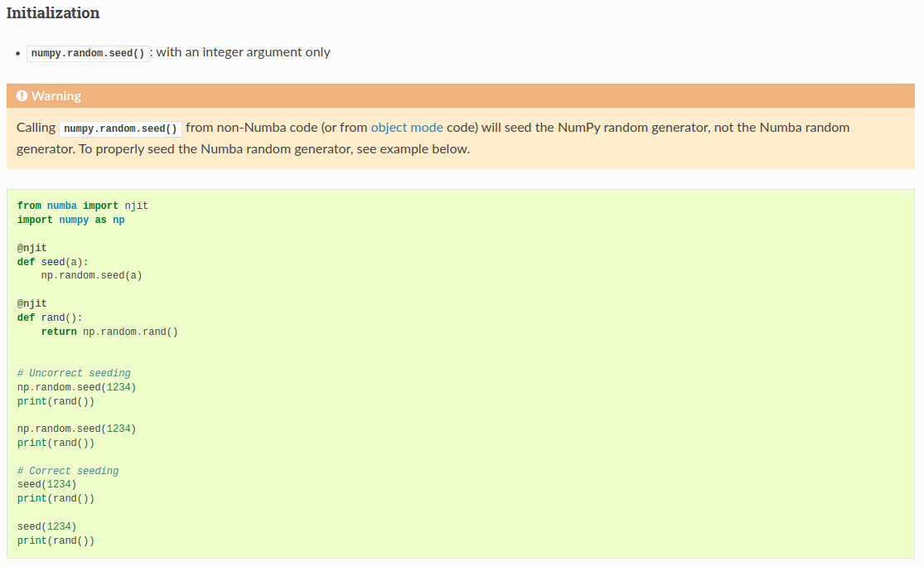Click the 'Warning' title text

pyautogui.click(x=56, y=95)
